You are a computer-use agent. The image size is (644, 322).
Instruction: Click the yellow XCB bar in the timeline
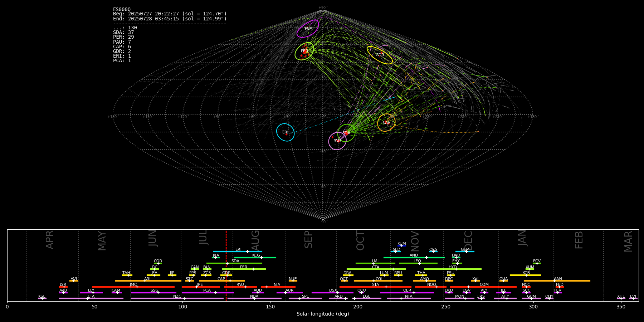[525, 275]
